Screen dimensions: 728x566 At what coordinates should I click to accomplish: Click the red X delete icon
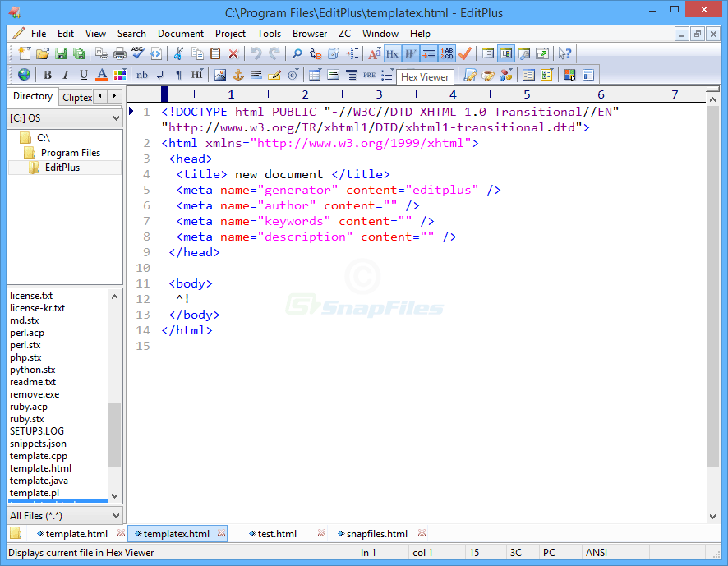pyautogui.click(x=233, y=53)
